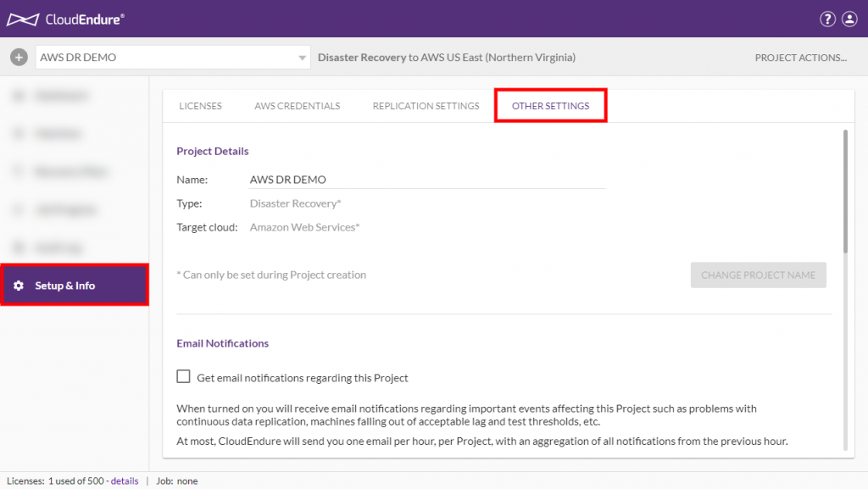Image resolution: width=868 pixels, height=489 pixels.
Task: Select the OTHER SETTINGS tab
Action: [549, 105]
